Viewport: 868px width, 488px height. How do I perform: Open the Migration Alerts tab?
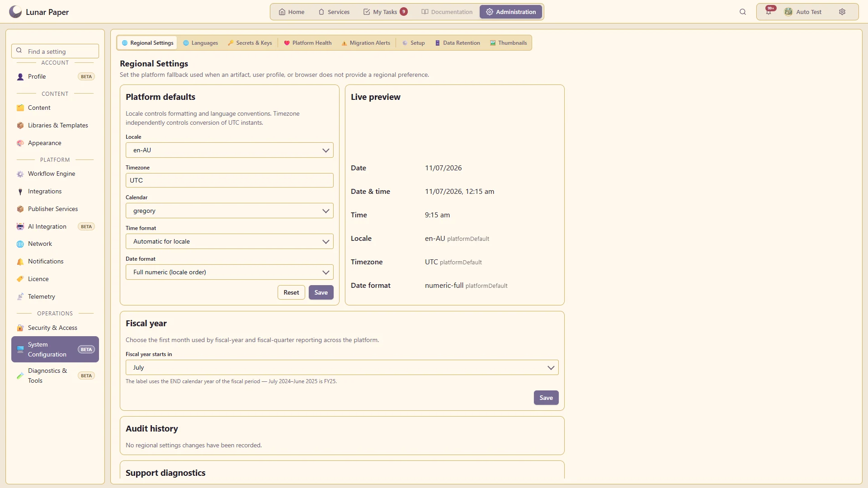[366, 43]
